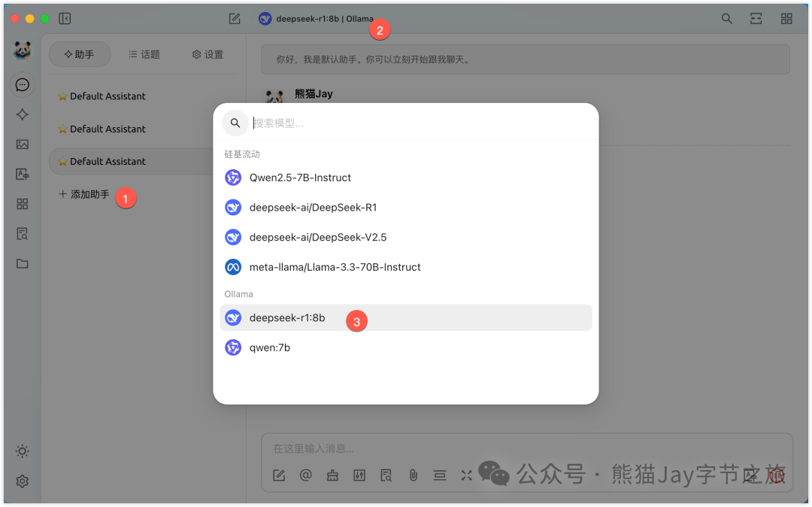Click the panda avatar in the sidebar
The height and width of the screenshot is (507, 812).
(23, 50)
